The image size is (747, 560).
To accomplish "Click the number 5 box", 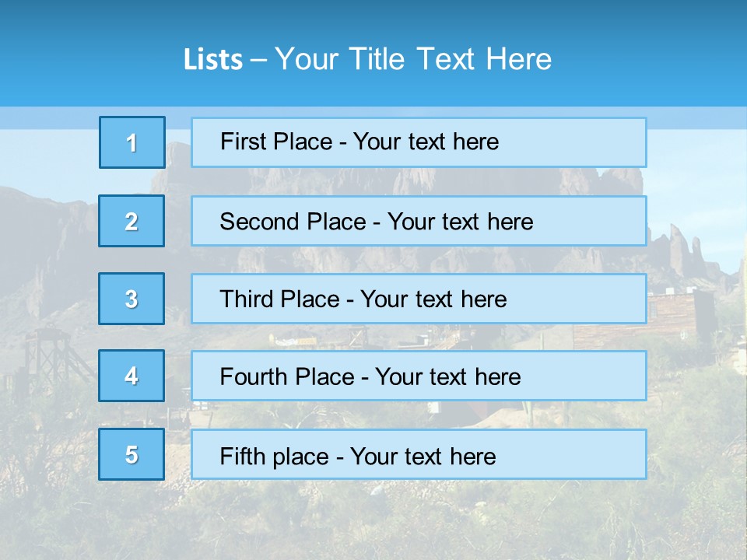I will [x=132, y=454].
